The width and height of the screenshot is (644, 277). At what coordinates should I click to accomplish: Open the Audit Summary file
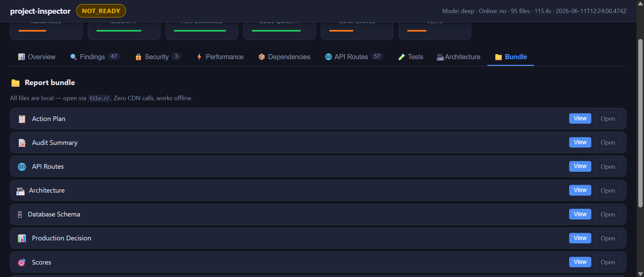point(608,143)
